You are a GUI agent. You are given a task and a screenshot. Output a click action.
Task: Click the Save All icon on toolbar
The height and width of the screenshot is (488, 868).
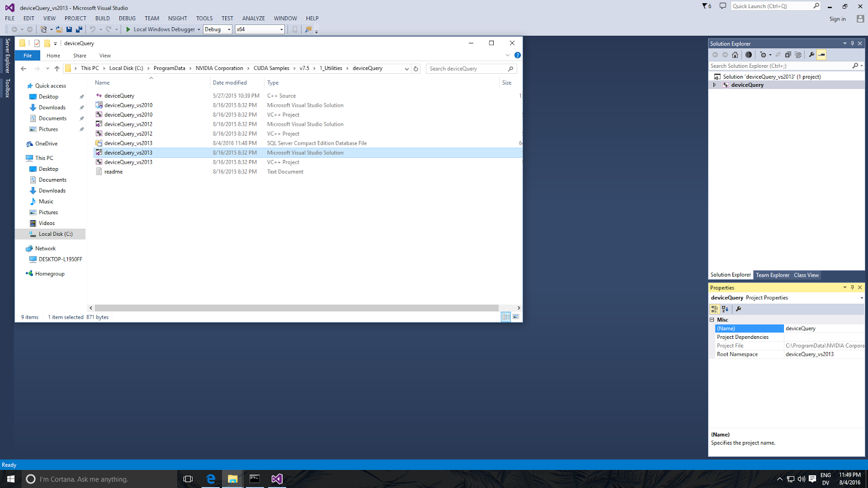tap(80, 29)
